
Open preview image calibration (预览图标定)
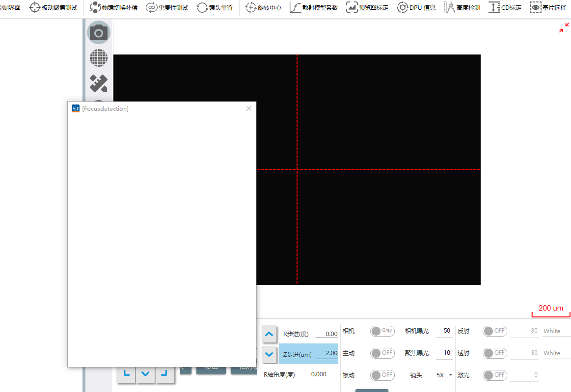[368, 7]
